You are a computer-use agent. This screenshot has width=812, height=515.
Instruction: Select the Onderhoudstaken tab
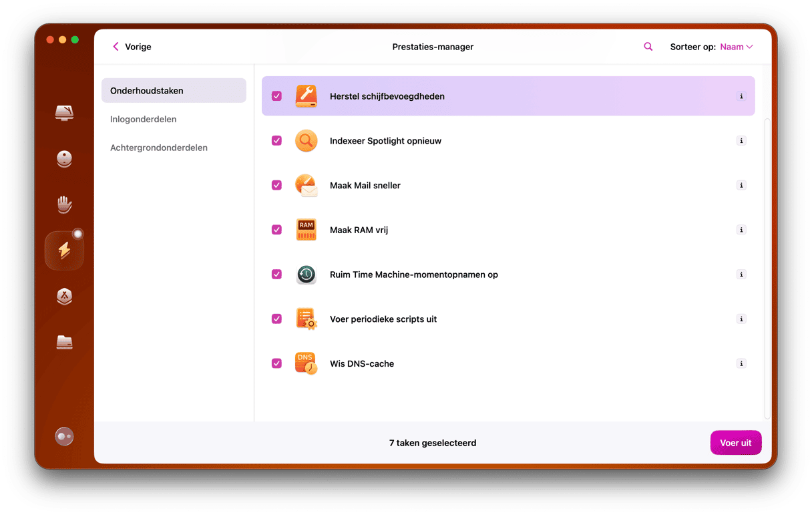[x=174, y=90]
